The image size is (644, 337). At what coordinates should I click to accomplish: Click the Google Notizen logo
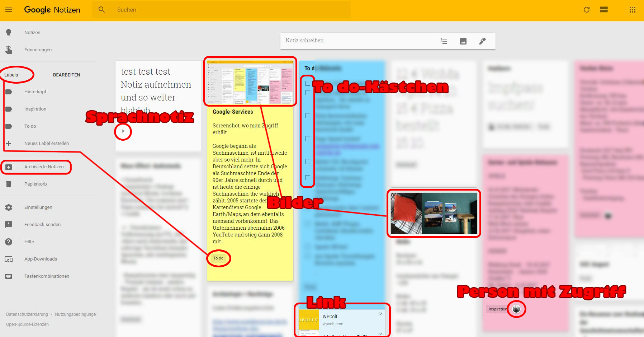coord(52,10)
